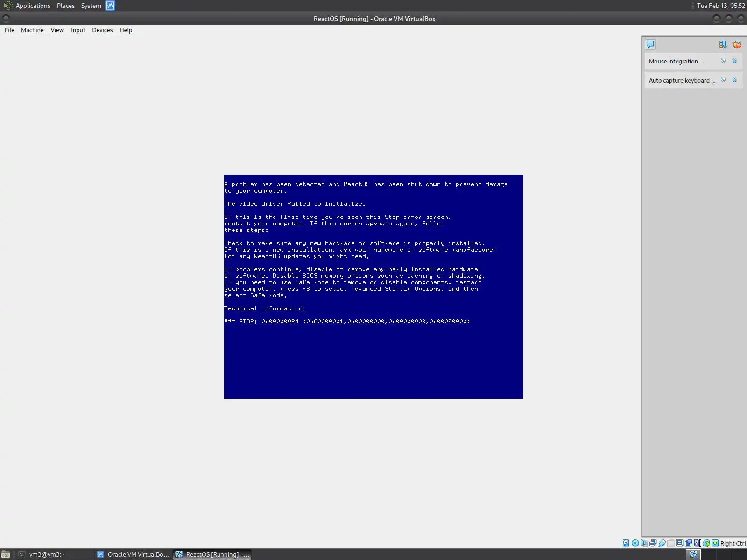747x560 pixels.
Task: Click the shared folders status icon
Action: pos(670,543)
